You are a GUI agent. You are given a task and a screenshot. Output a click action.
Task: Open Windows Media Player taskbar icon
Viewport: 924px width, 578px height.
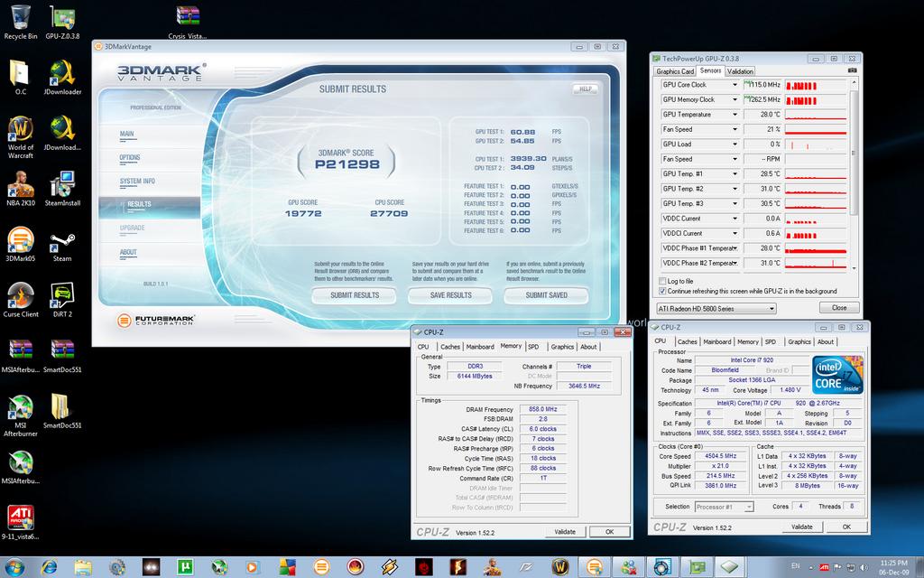click(254, 567)
